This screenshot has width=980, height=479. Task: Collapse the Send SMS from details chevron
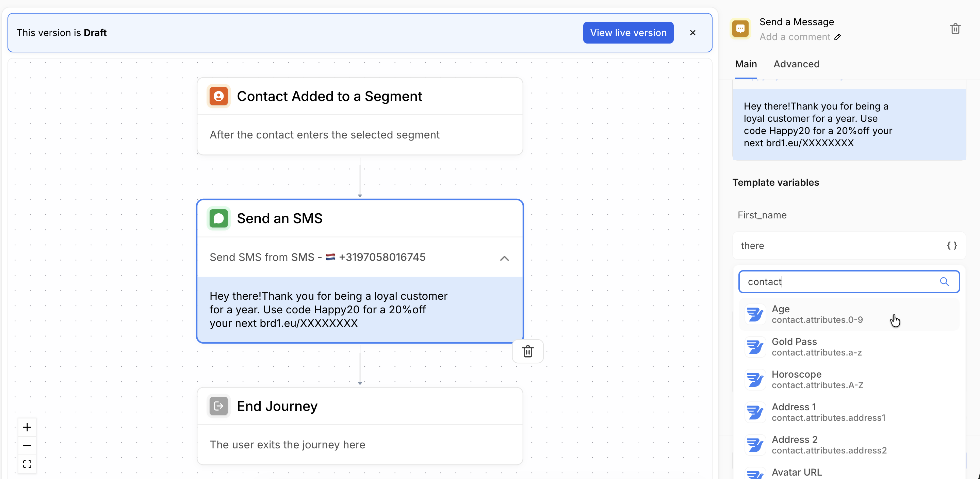[504, 258]
